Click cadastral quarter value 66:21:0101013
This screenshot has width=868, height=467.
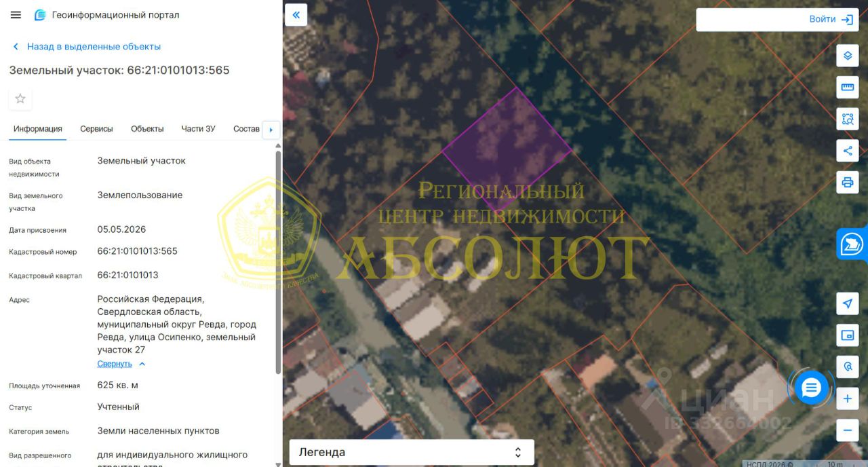pyautogui.click(x=128, y=275)
